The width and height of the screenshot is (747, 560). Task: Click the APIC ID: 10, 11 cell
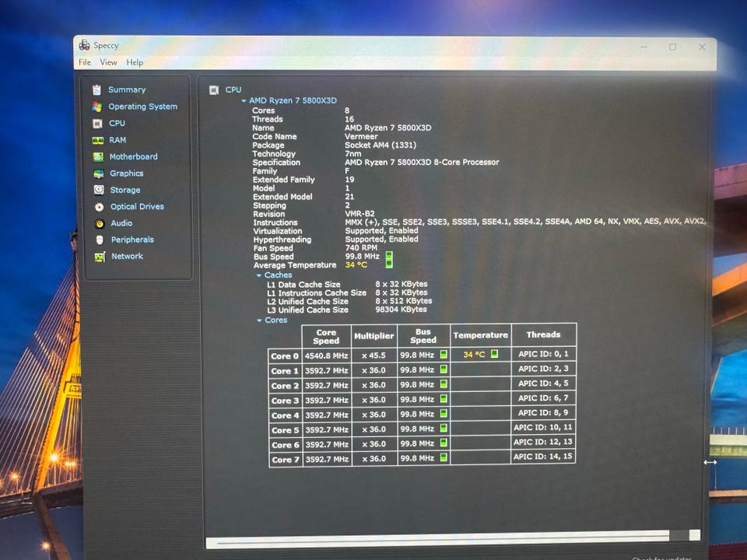(x=543, y=428)
